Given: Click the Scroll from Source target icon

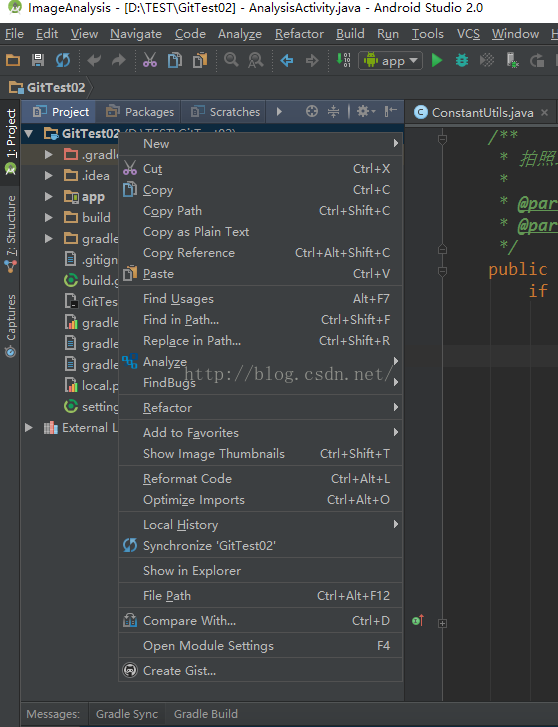Looking at the screenshot, I should 312,111.
